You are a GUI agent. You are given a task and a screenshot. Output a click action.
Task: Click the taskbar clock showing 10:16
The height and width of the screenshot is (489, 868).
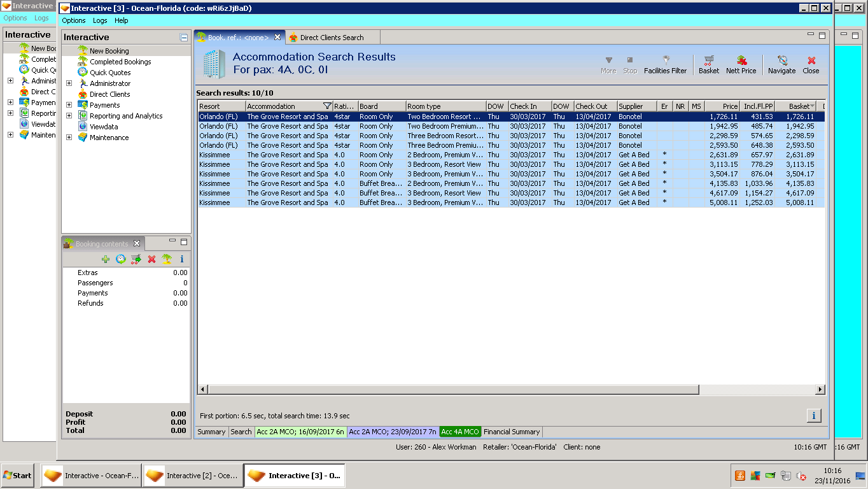(832, 471)
